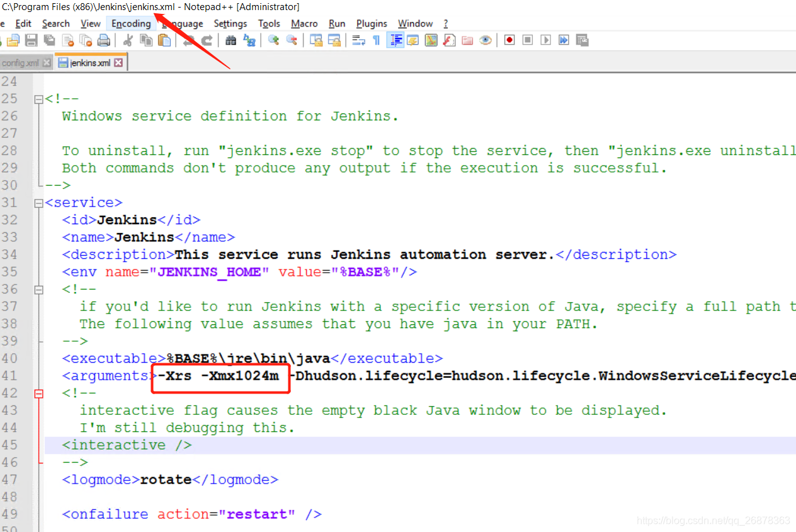Click "Jenkins" inside the id tag
The image size is (796, 532).
pos(127,220)
